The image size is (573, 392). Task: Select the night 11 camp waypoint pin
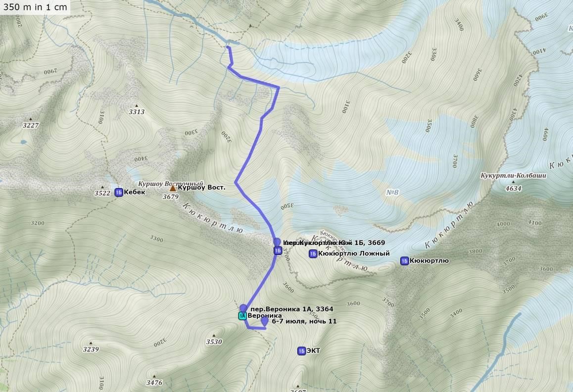265,321
